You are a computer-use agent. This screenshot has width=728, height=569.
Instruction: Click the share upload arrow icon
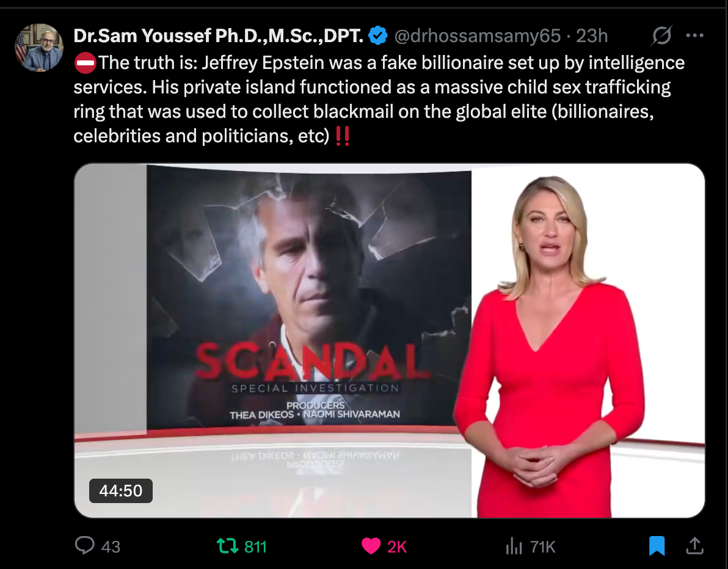click(694, 546)
